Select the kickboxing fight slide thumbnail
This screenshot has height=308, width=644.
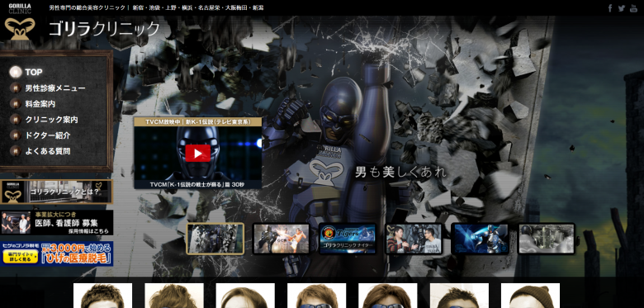[x=282, y=239]
